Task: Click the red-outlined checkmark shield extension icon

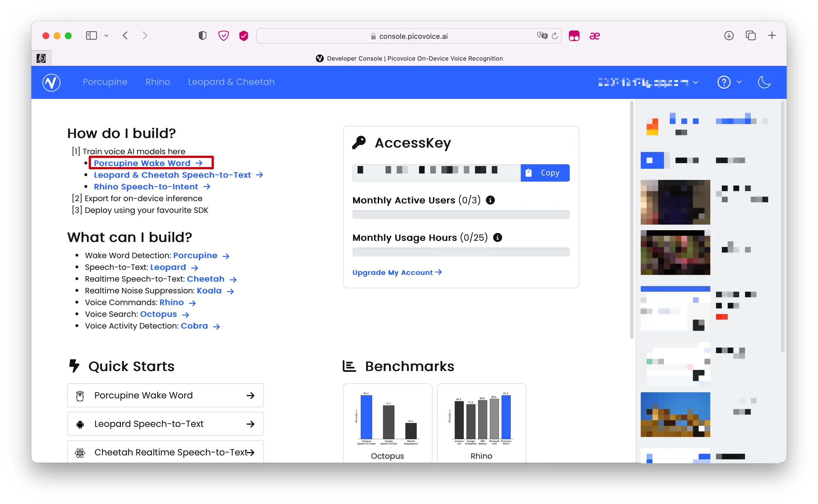Action: [223, 36]
